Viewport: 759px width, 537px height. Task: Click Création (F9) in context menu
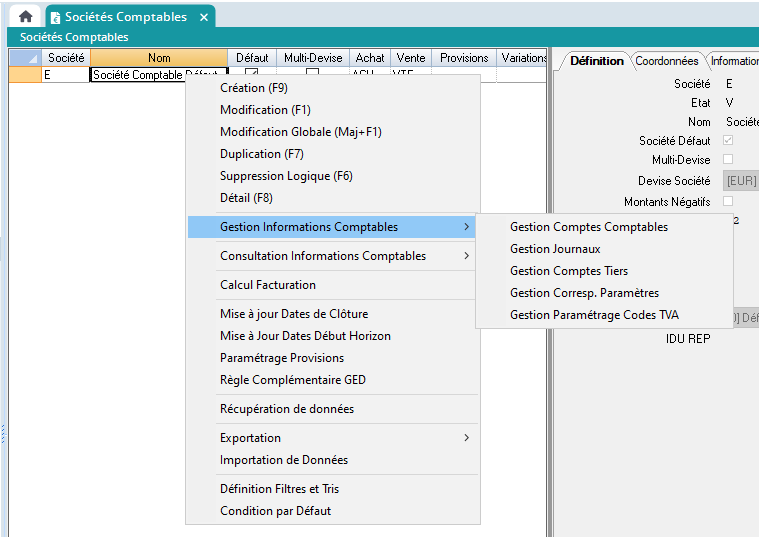pyautogui.click(x=254, y=88)
